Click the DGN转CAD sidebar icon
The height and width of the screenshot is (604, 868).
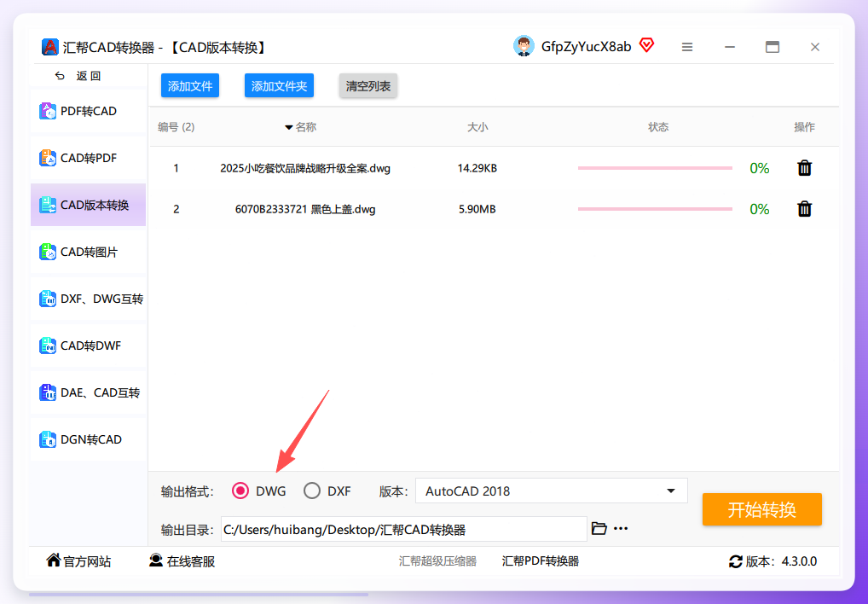(x=48, y=439)
